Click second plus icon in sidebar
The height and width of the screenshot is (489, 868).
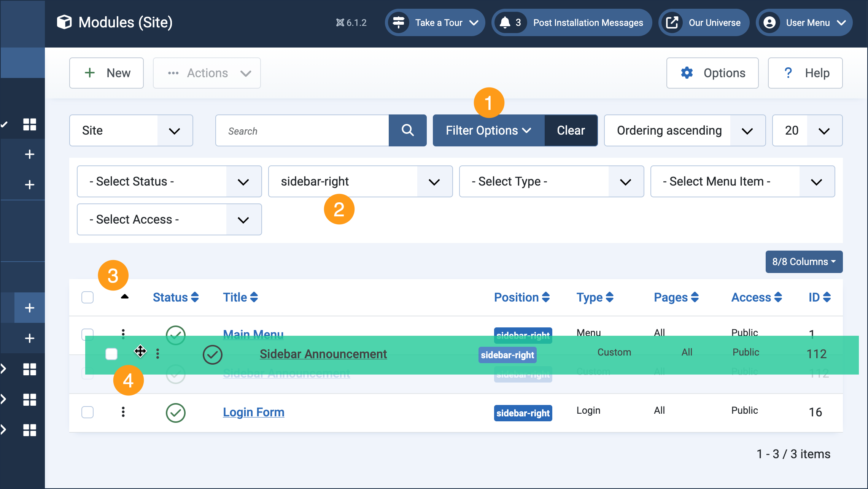pyautogui.click(x=30, y=185)
